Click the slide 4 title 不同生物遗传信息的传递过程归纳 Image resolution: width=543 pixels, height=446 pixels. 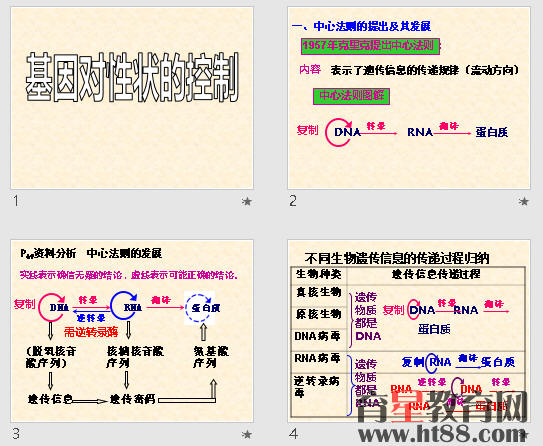tap(397, 258)
